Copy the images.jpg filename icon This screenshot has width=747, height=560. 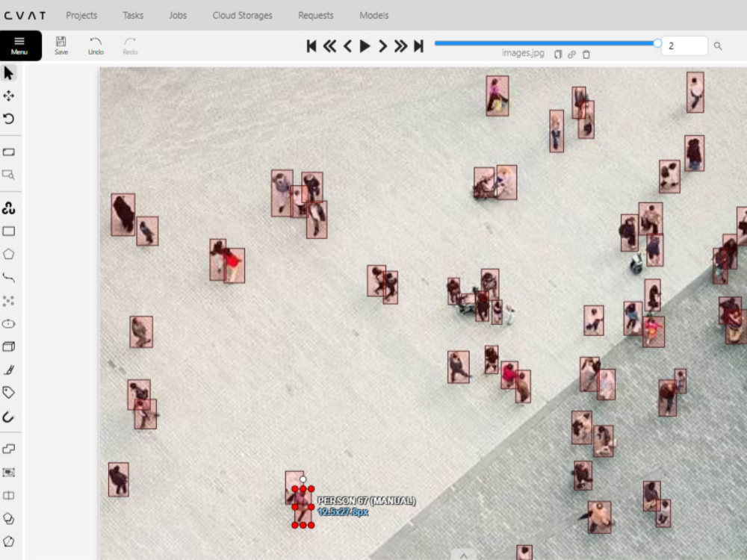[x=558, y=55]
